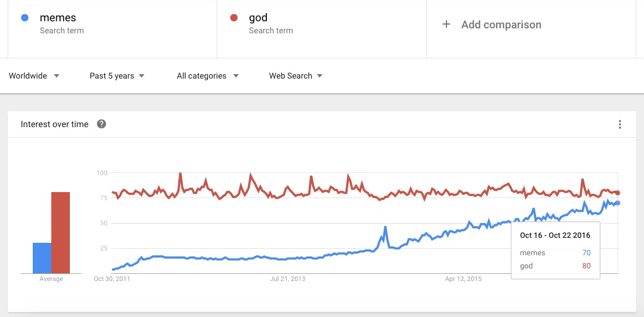Click Add comparison to enter a new term
This screenshot has width=644, height=317.
click(x=501, y=24)
